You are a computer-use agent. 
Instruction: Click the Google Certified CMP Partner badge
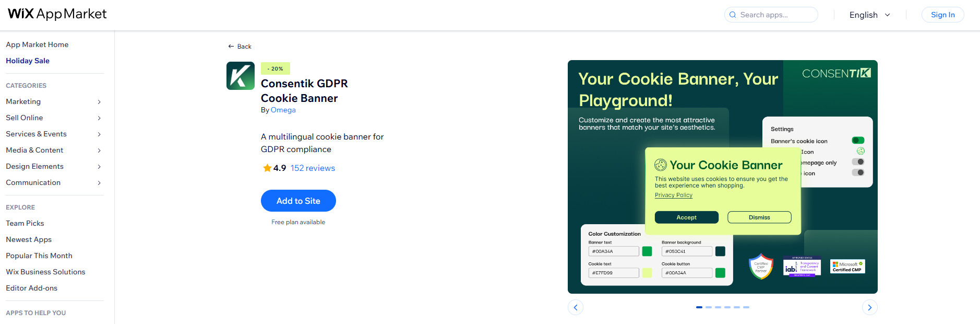(x=761, y=267)
